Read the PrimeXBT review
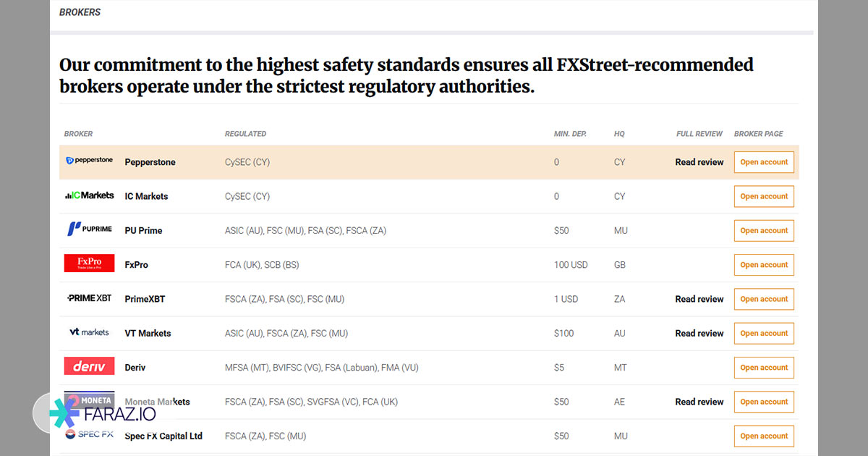 (x=699, y=299)
